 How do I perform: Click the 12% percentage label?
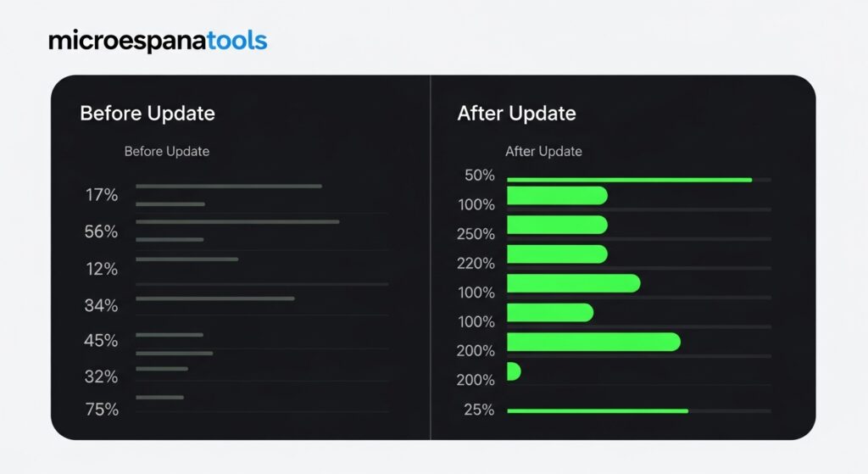102,269
